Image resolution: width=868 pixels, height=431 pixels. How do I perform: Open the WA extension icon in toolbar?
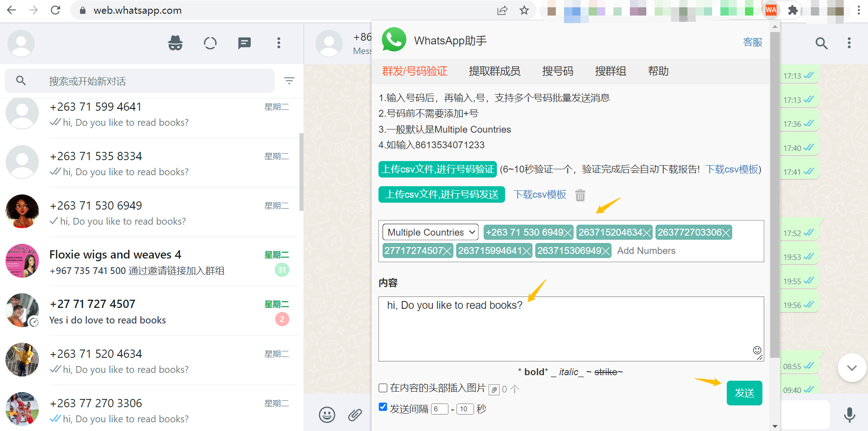click(771, 10)
